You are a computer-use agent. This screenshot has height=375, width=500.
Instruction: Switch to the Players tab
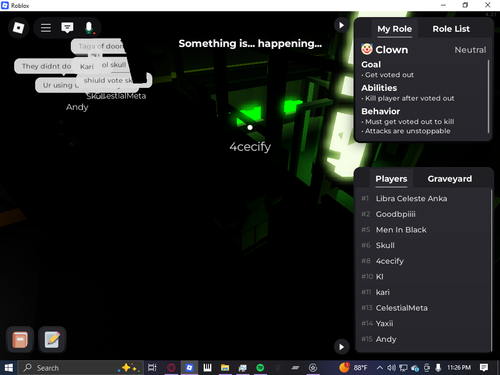pyautogui.click(x=391, y=179)
